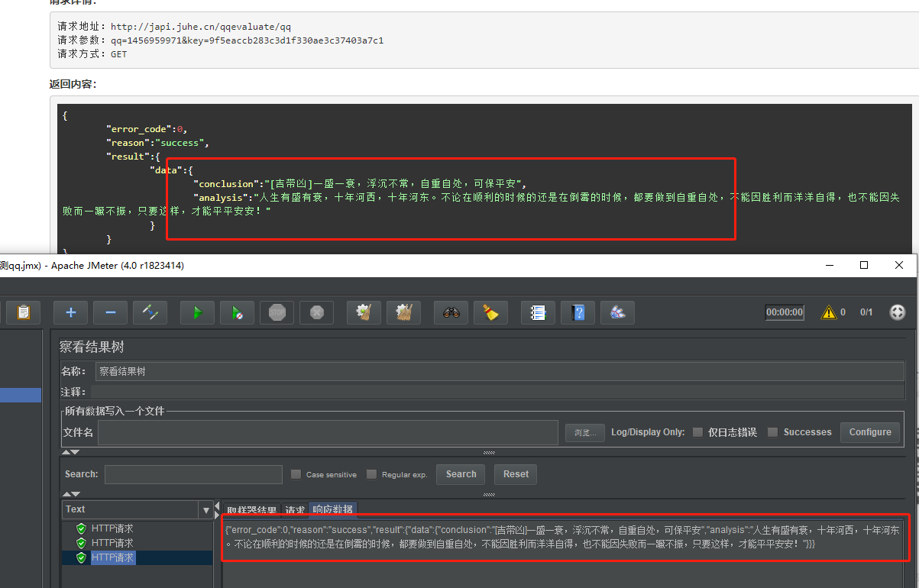Open Help with the question mark icon

tap(578, 312)
